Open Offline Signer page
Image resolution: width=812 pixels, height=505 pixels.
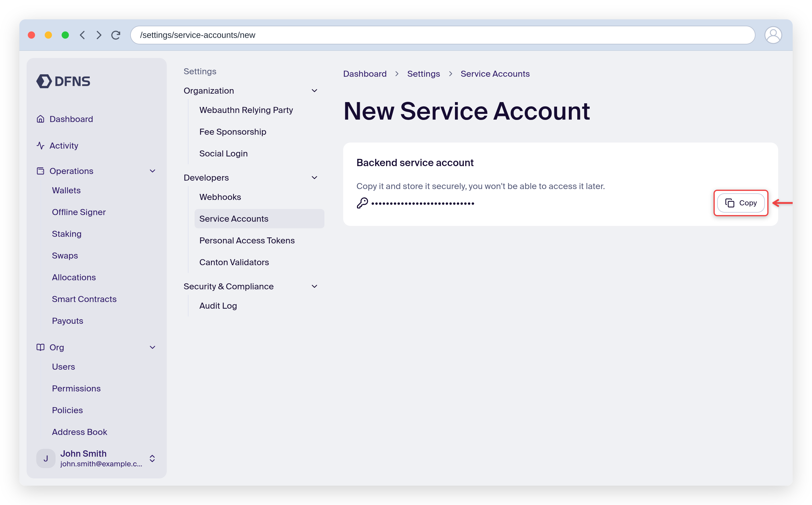coord(79,212)
